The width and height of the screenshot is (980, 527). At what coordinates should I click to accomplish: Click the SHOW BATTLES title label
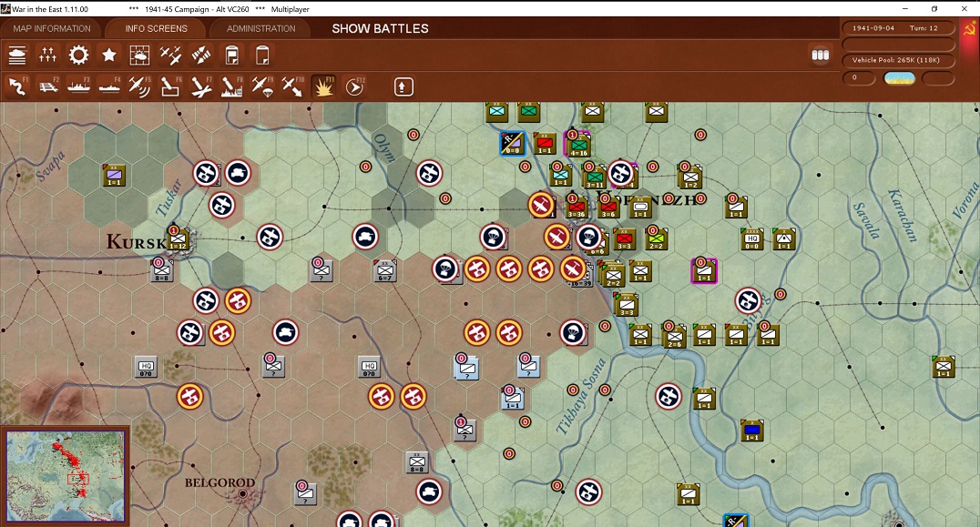[380, 29]
